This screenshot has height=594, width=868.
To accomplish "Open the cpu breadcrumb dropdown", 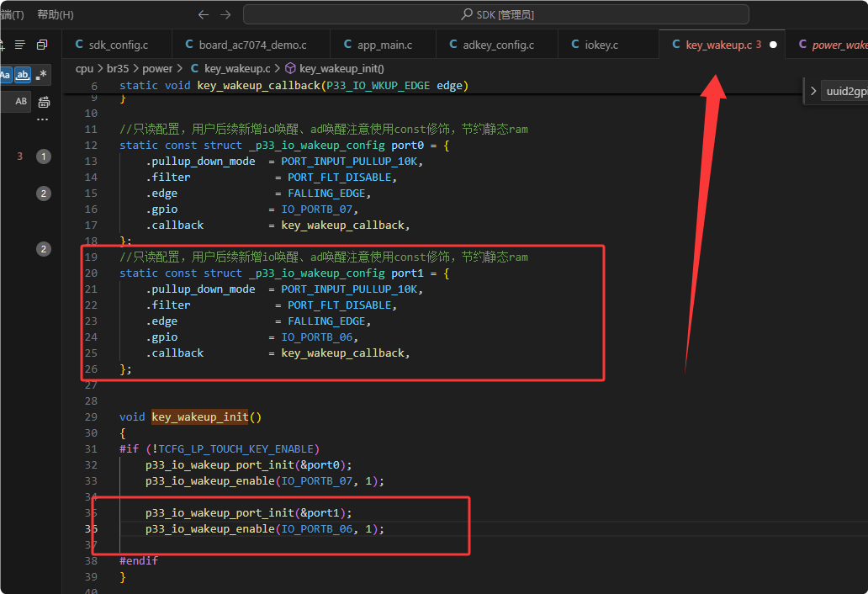I will pos(84,69).
